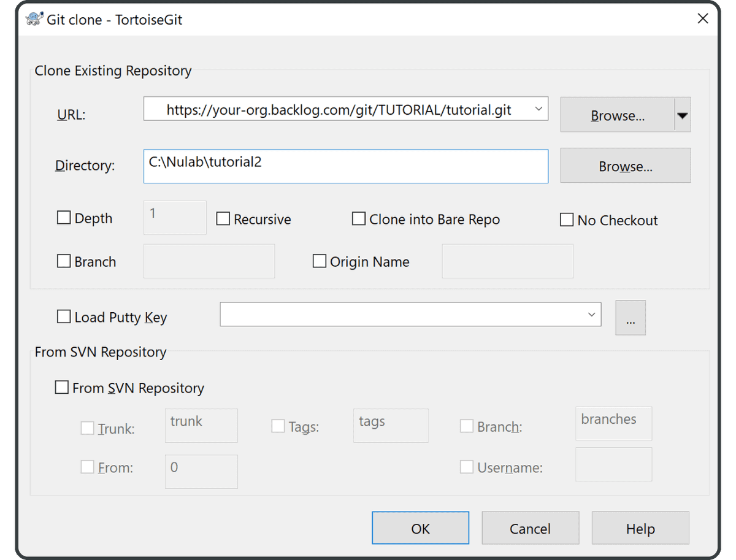Viewport: 736px width, 560px height.
Task: Click the TortoiseGit turtle icon in title bar
Action: coord(34,18)
